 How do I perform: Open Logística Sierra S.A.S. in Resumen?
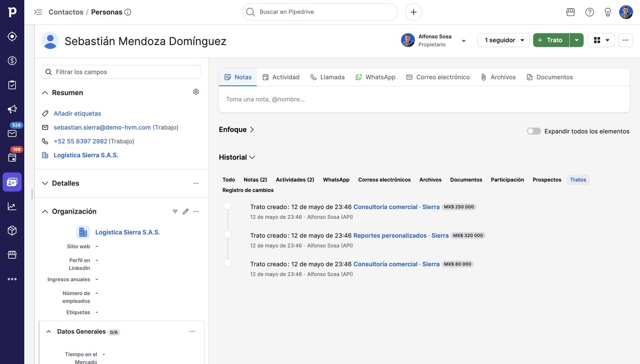pos(86,155)
